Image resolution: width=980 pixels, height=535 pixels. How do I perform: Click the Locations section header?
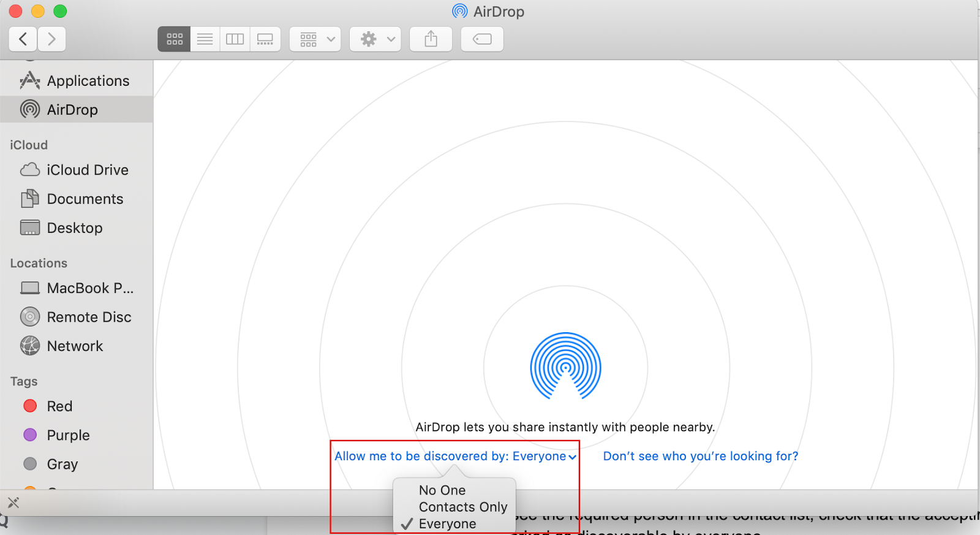[39, 263]
